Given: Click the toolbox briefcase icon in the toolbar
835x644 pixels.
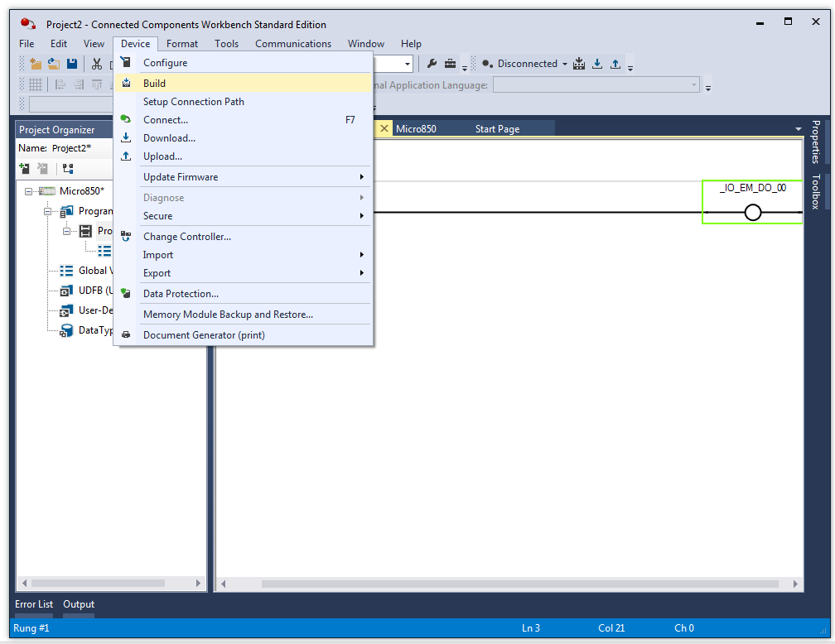Looking at the screenshot, I should pyautogui.click(x=450, y=64).
